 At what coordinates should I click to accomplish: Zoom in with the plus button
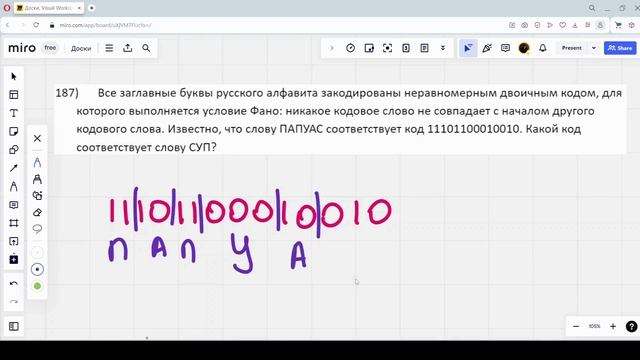point(613,326)
